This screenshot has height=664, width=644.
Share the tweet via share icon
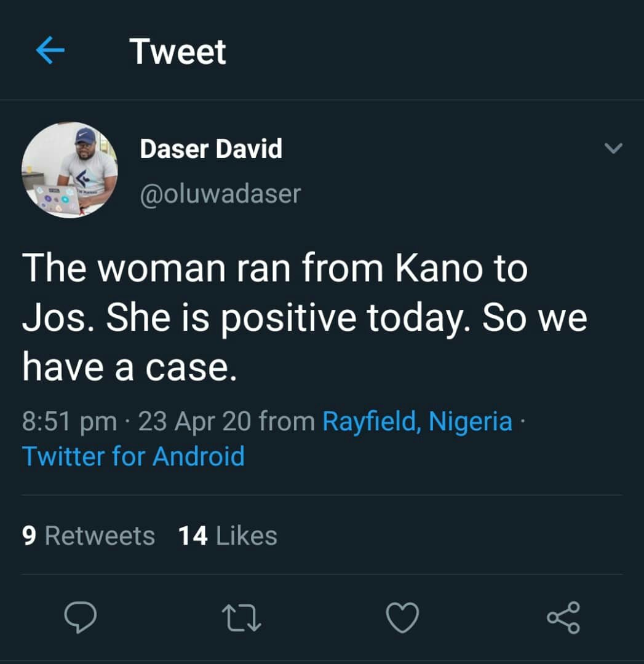pos(563,617)
